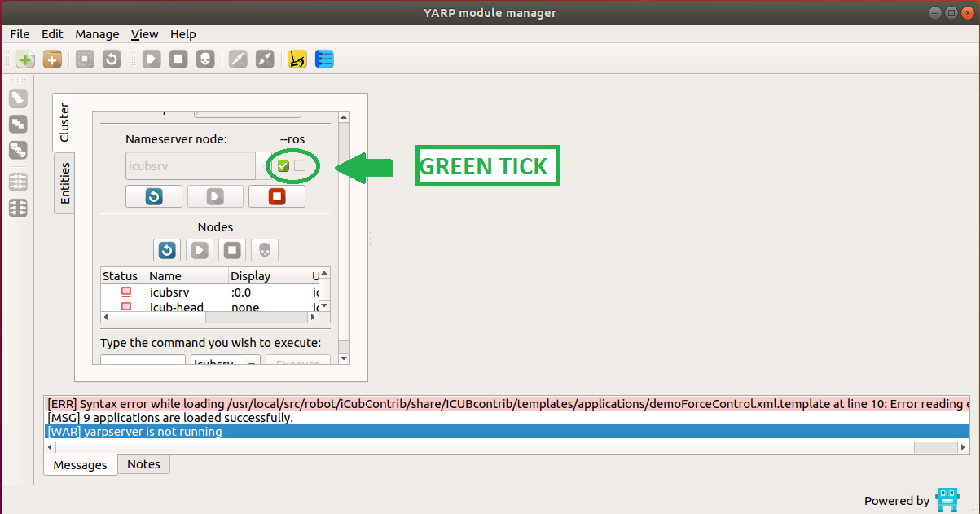Click the run play icon in top toolbar
Screen dimensions: 980x514
point(152,59)
